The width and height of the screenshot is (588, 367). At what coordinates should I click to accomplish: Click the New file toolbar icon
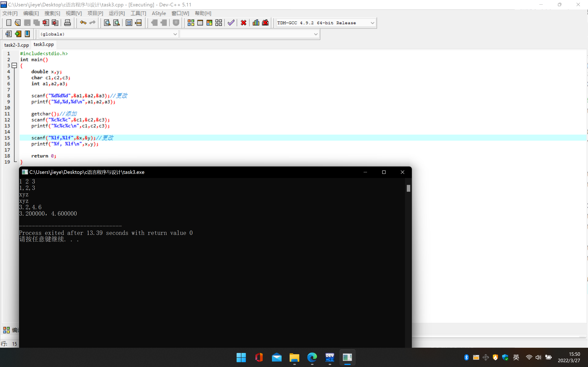pos(9,23)
